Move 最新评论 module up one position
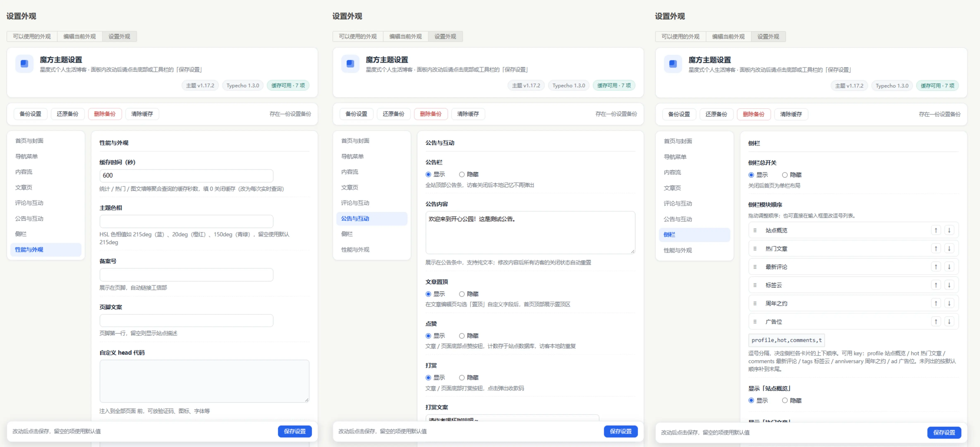Screen dimensions: 980x447 (x=936, y=267)
